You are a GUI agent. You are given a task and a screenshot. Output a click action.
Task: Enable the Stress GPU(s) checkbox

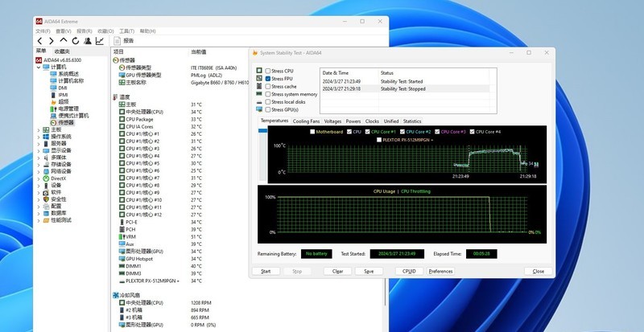click(269, 109)
